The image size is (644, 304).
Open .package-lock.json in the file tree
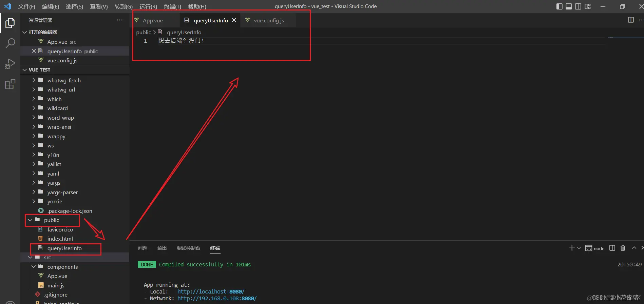pyautogui.click(x=75, y=211)
